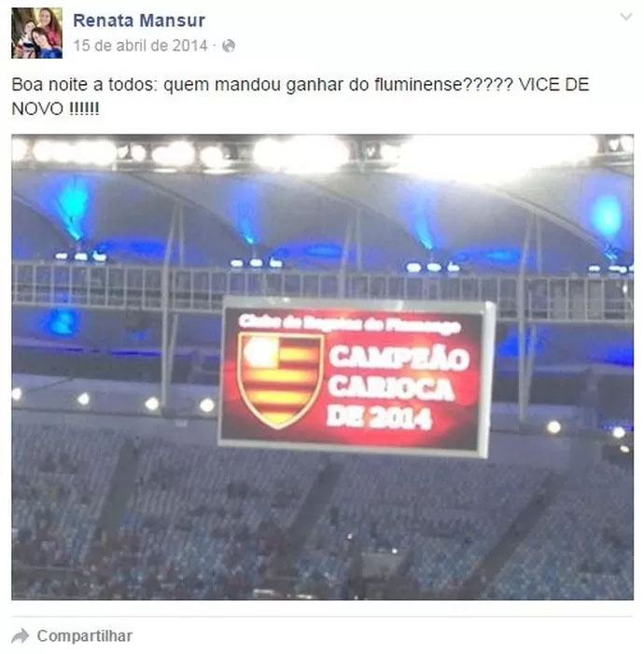Click the separator line above Compartilhar
Viewport: 644px width, 654px height.
tap(322, 616)
